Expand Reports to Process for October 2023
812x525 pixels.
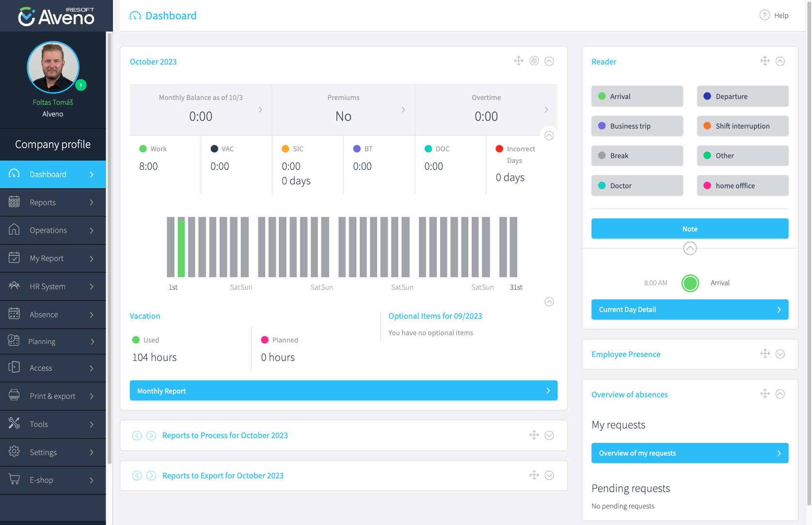click(549, 435)
